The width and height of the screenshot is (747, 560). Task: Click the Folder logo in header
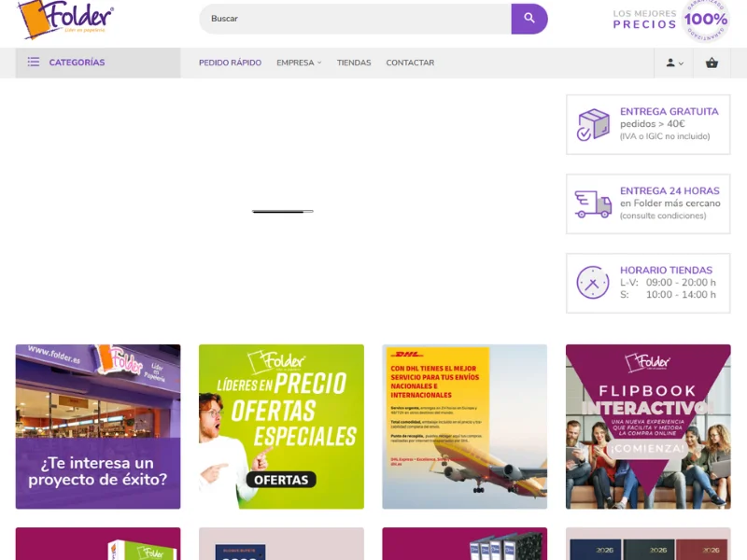[x=65, y=19]
